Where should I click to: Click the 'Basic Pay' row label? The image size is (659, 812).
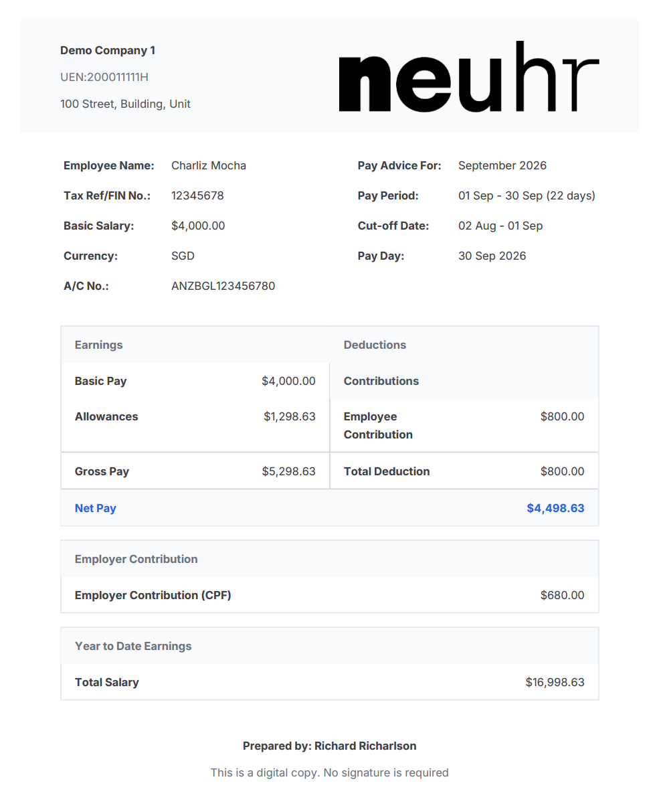point(100,381)
